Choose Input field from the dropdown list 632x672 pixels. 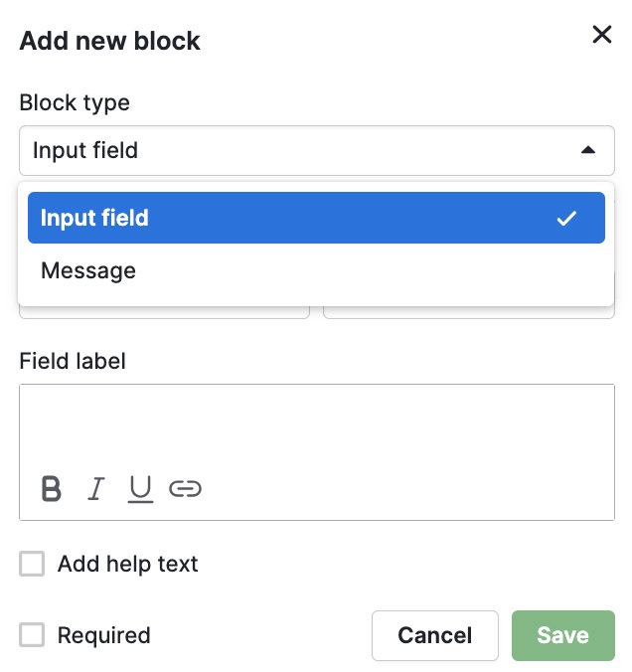(x=316, y=218)
